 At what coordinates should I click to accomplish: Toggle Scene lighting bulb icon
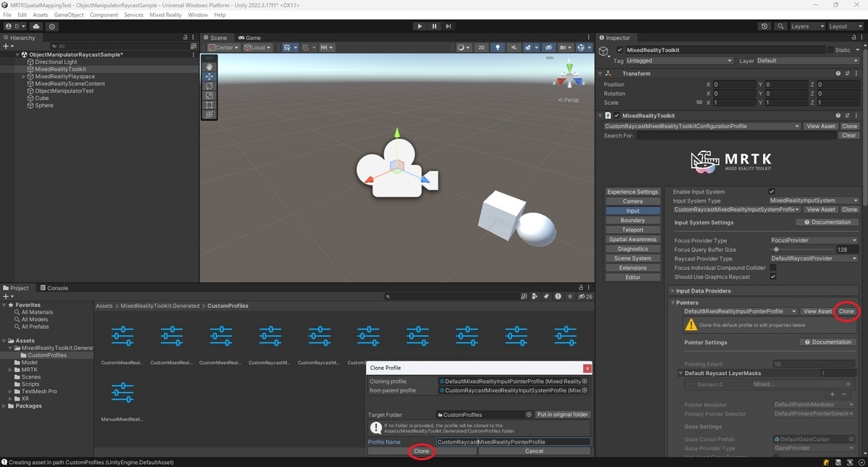[497, 48]
